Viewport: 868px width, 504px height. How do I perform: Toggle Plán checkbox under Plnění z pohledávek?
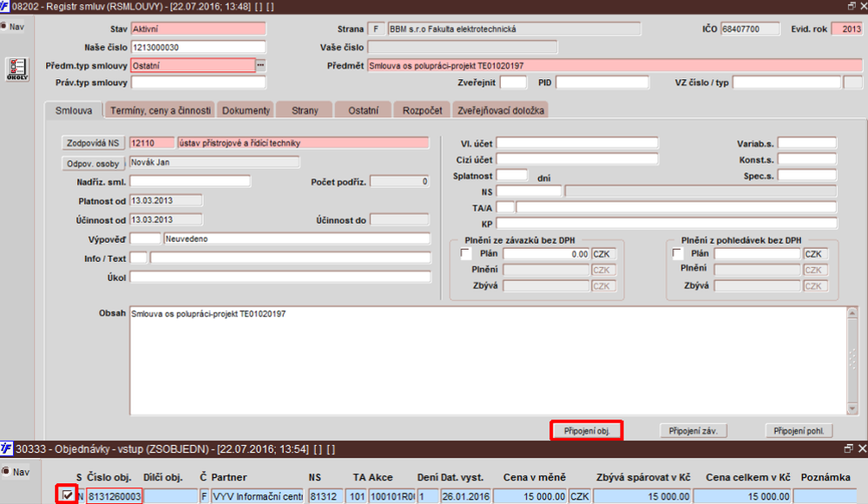(x=677, y=253)
